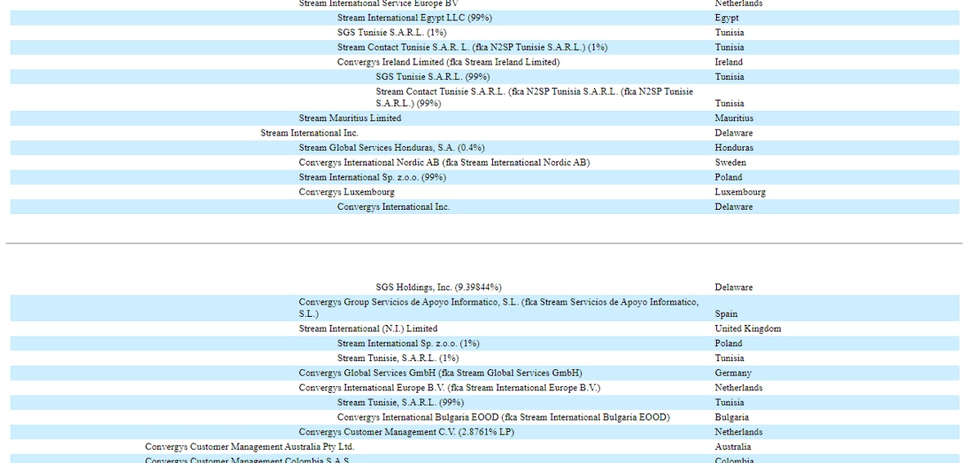Viewport: 980px width, 463px height.
Task: Select 'Stream Global Services Honduras, S.A. (0.4%)'
Action: click(392, 148)
